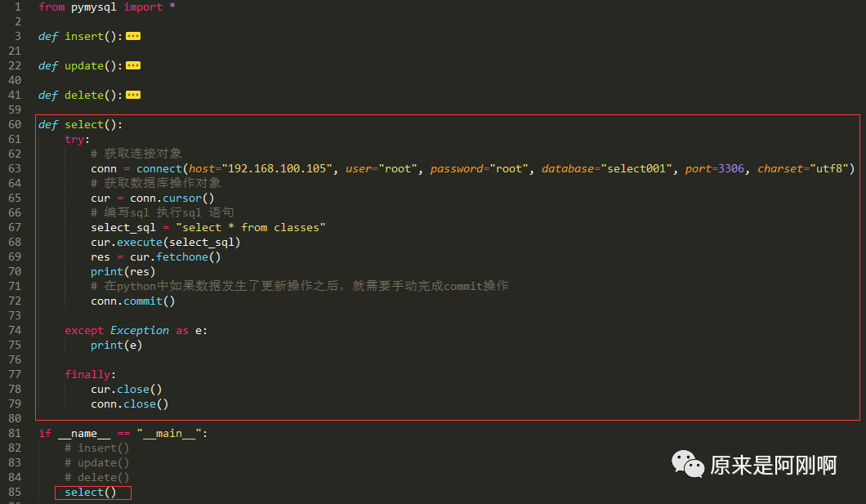Click the comment '# 获取连接对象'
This screenshot has height=504, width=866.
[x=136, y=154]
